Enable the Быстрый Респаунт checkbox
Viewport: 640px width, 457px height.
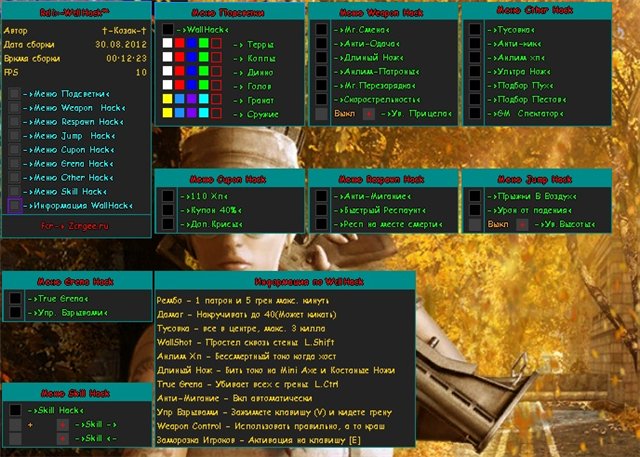click(x=321, y=210)
